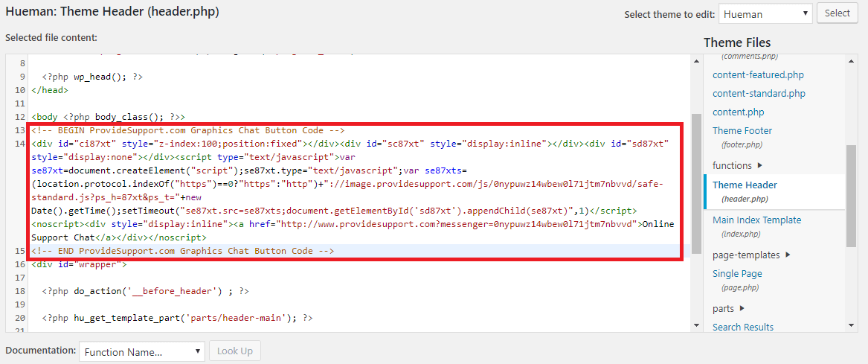Click the code editor scroll down arrow

[x=696, y=327]
